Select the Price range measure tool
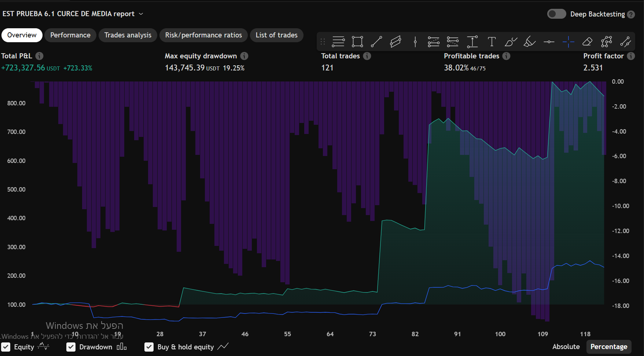Screen dimensions: 644x356 (472, 42)
